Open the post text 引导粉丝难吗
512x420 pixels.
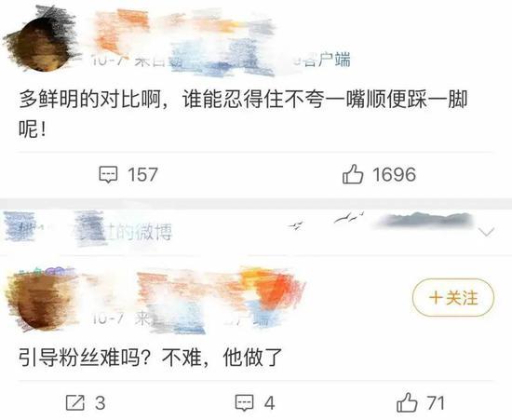coord(150,358)
